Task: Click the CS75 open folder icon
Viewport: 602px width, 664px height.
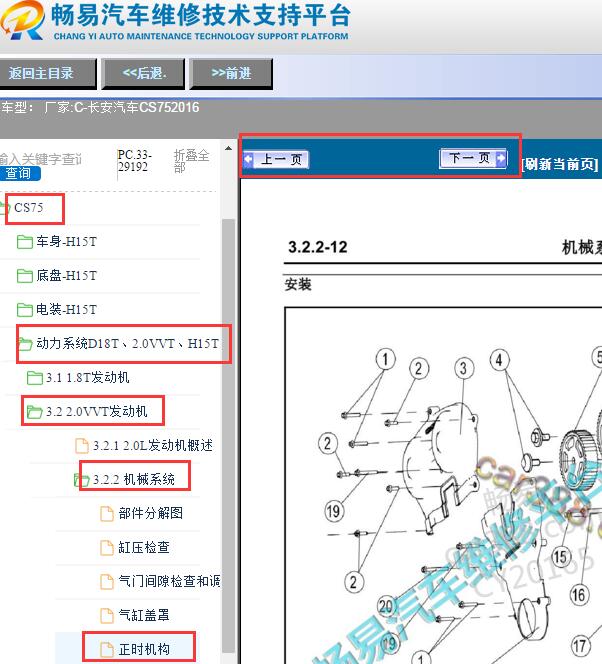Action: point(5,208)
